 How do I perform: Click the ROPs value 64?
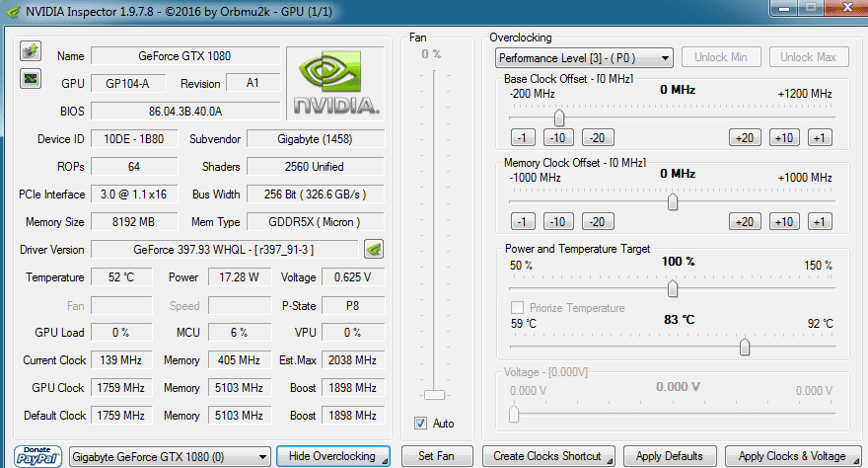pyautogui.click(x=134, y=167)
